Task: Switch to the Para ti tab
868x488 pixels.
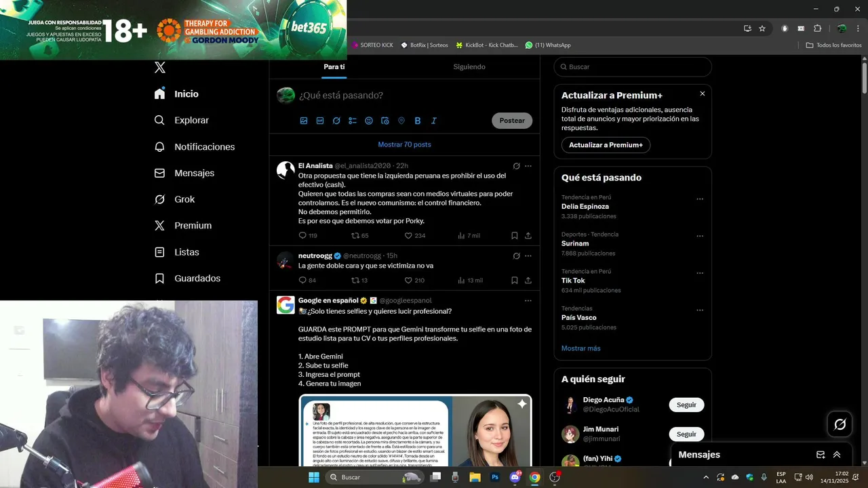Action: [x=334, y=66]
